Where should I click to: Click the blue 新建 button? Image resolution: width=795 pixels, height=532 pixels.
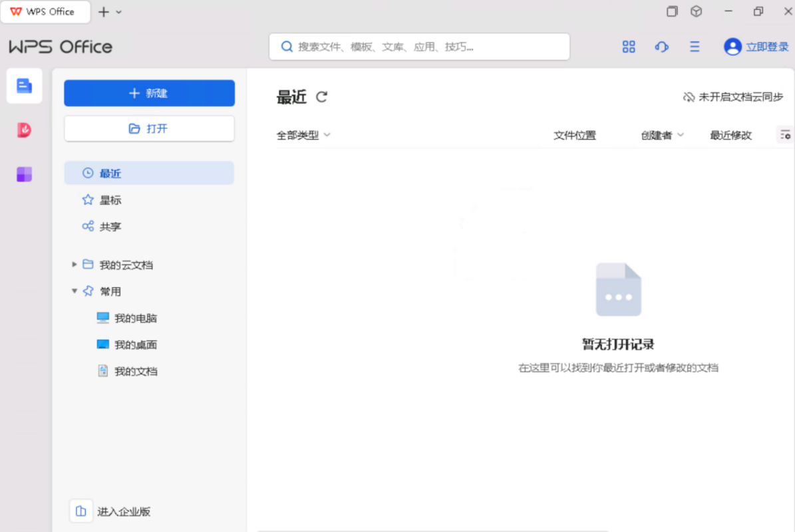[149, 93]
